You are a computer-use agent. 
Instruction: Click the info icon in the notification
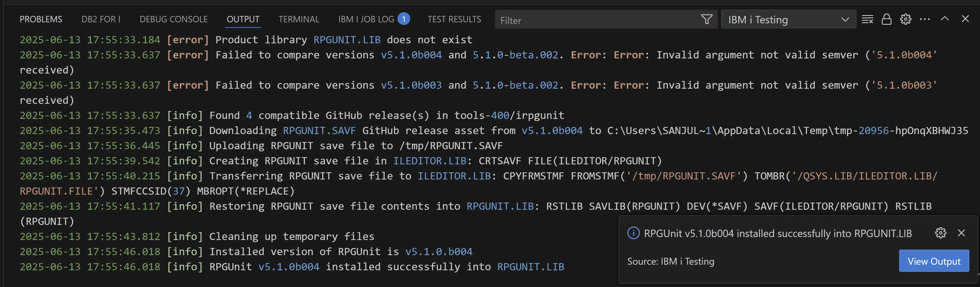pyautogui.click(x=633, y=233)
